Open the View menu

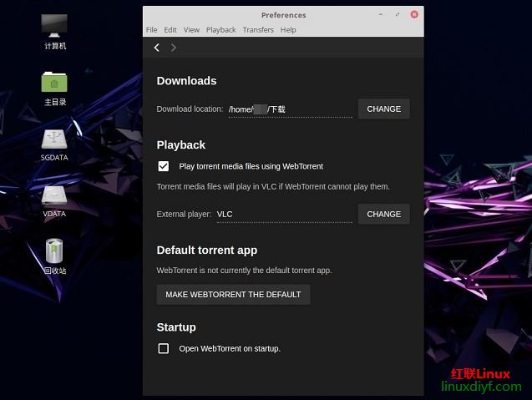(x=191, y=30)
